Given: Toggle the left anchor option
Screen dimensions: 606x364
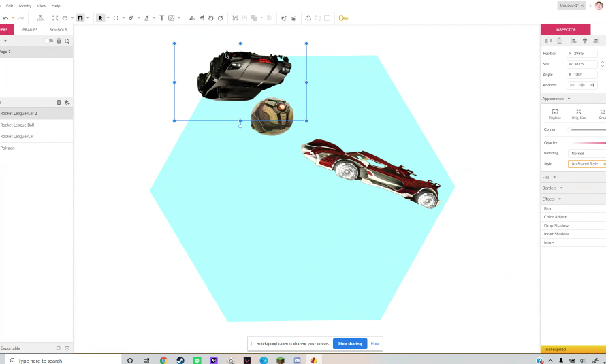Looking at the screenshot, I should click(x=573, y=85).
